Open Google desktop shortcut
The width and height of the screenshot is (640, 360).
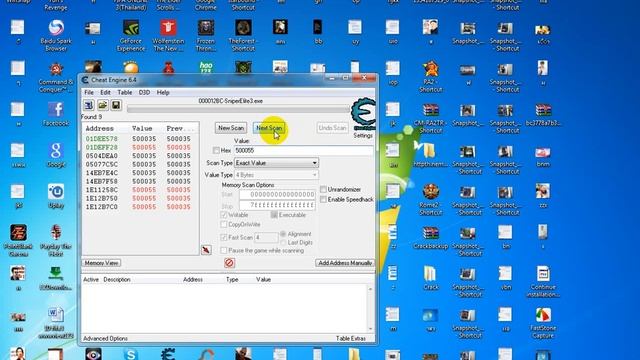(x=56, y=155)
